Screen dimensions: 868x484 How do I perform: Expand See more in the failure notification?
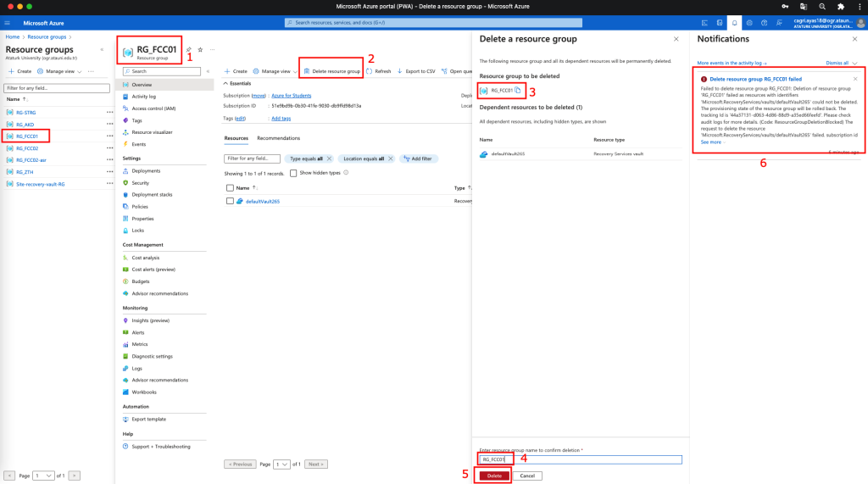coord(712,142)
